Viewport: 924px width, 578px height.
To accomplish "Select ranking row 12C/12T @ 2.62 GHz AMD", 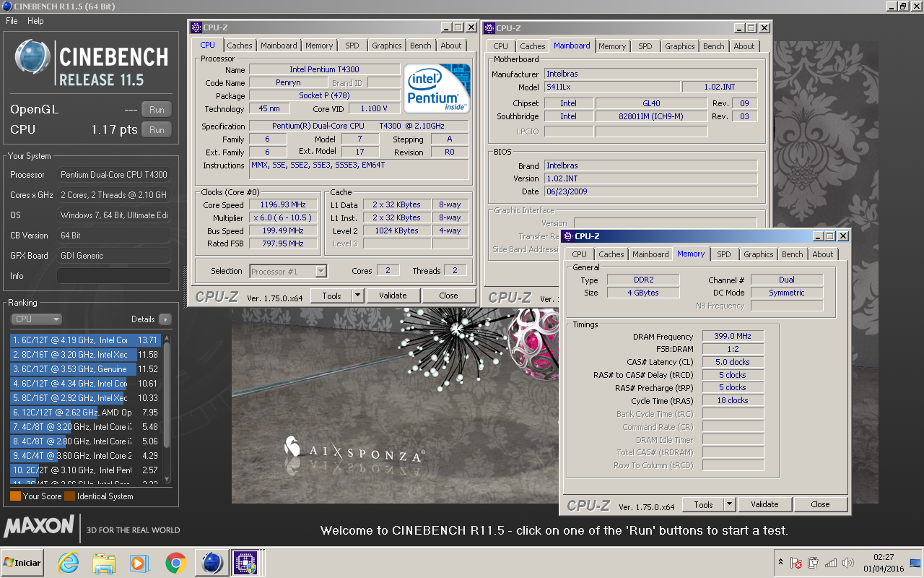I will coord(85,412).
